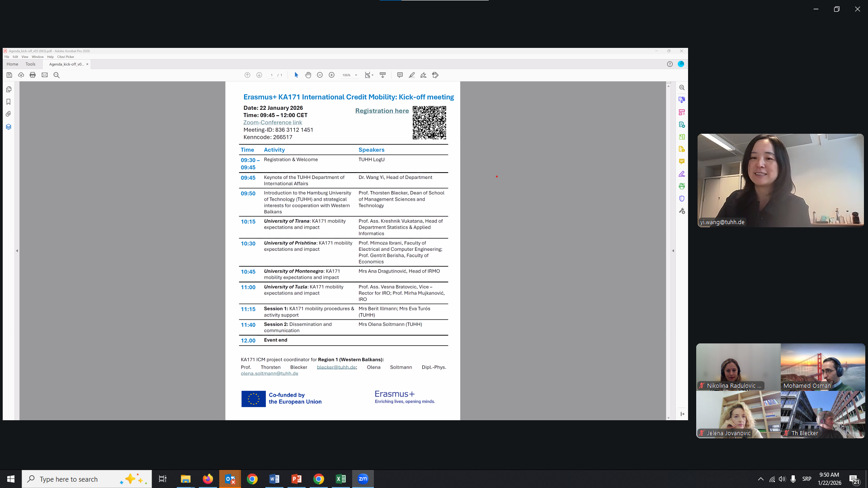Image resolution: width=868 pixels, height=488 pixels.
Task: Open the Attachments paperclip panel
Action: 9,114
